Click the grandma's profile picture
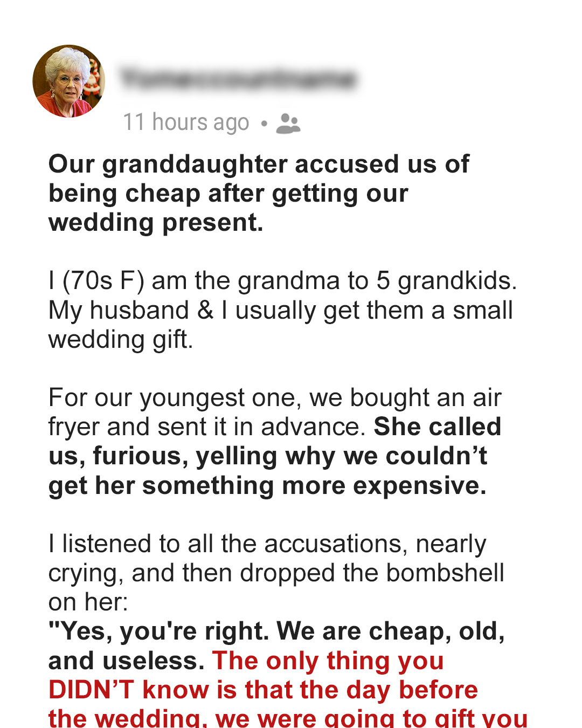Screen dimensions: 582x728 coord(68,81)
